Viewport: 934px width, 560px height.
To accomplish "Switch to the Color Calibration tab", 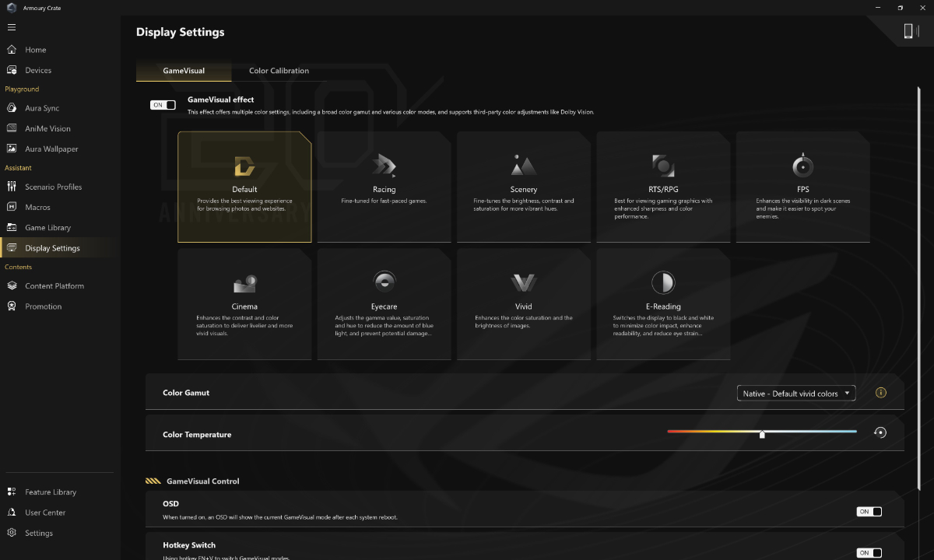I will 279,71.
